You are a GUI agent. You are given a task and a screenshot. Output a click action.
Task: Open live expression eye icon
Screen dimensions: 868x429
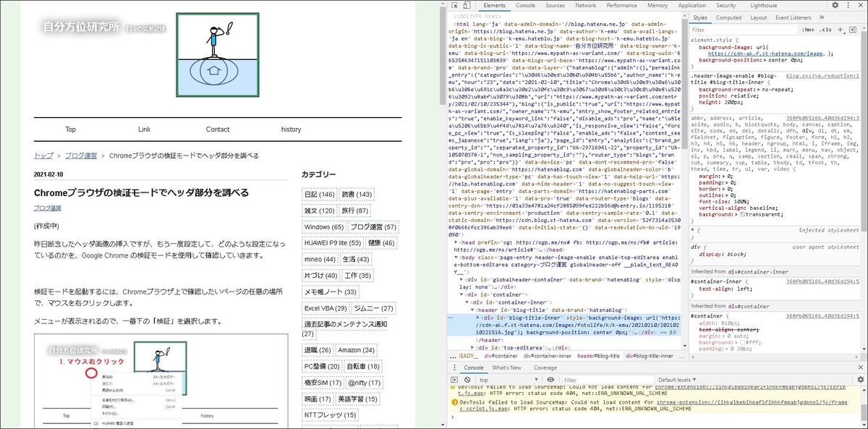point(551,380)
